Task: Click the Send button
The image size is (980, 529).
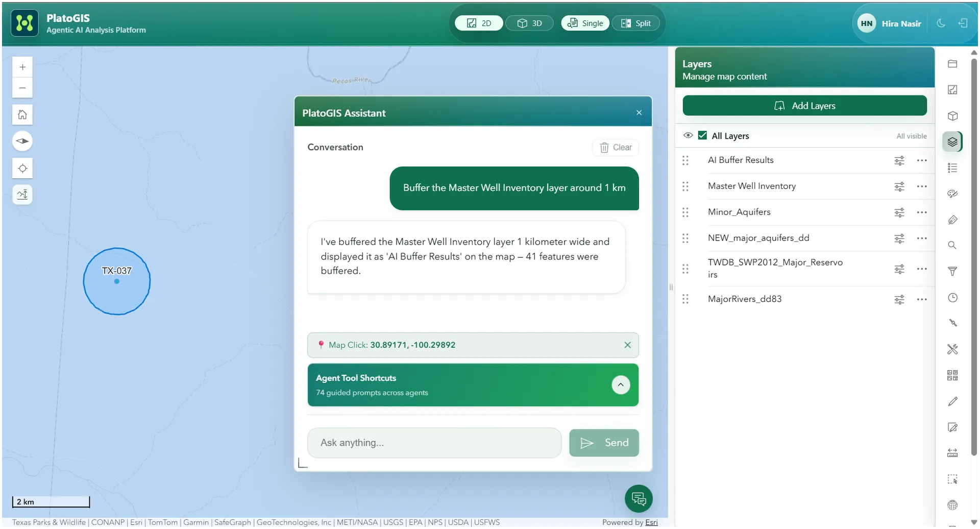Action: coord(604,443)
